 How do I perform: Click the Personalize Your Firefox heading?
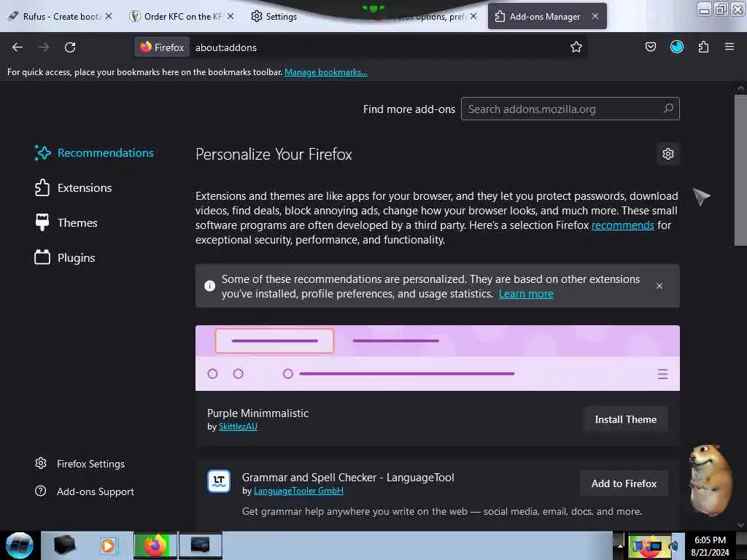pyautogui.click(x=274, y=154)
